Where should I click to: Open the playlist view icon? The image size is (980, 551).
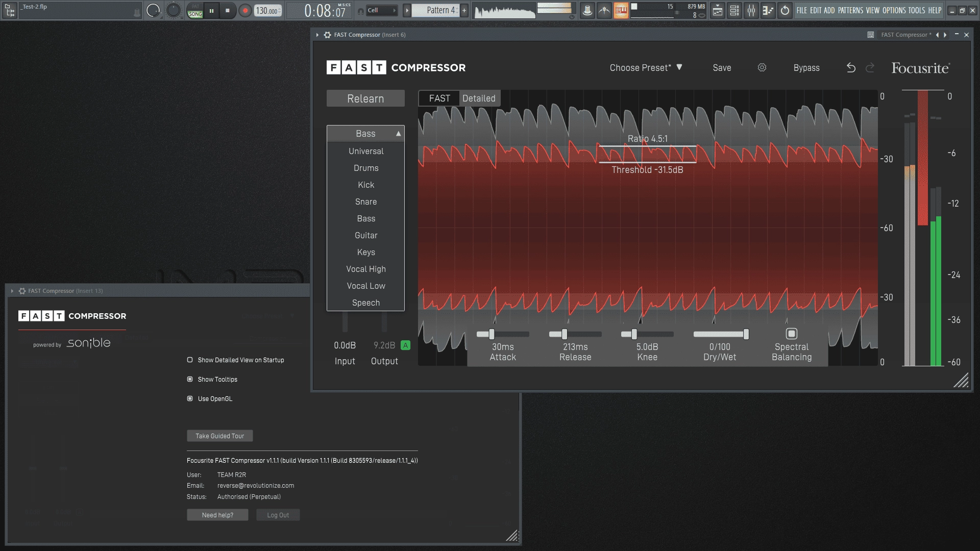(718, 10)
